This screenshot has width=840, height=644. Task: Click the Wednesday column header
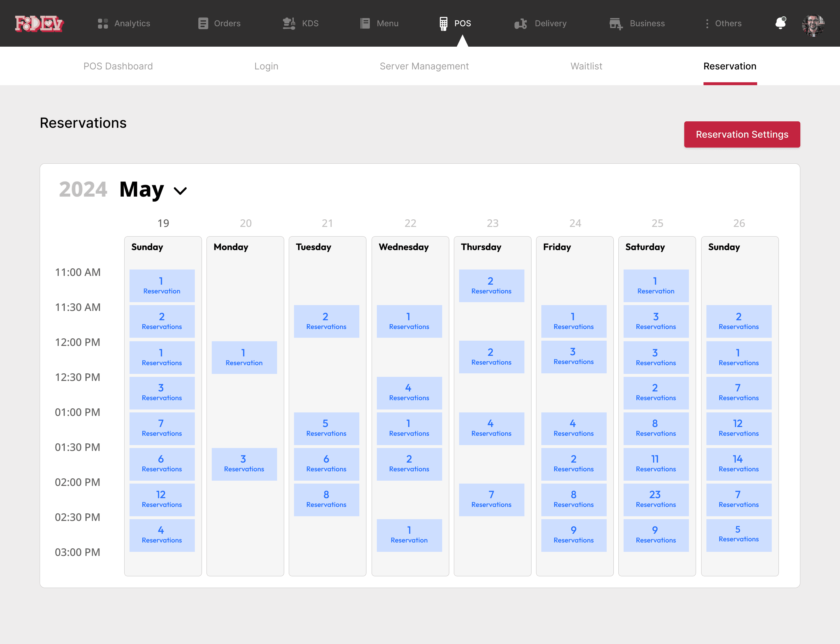tap(404, 247)
